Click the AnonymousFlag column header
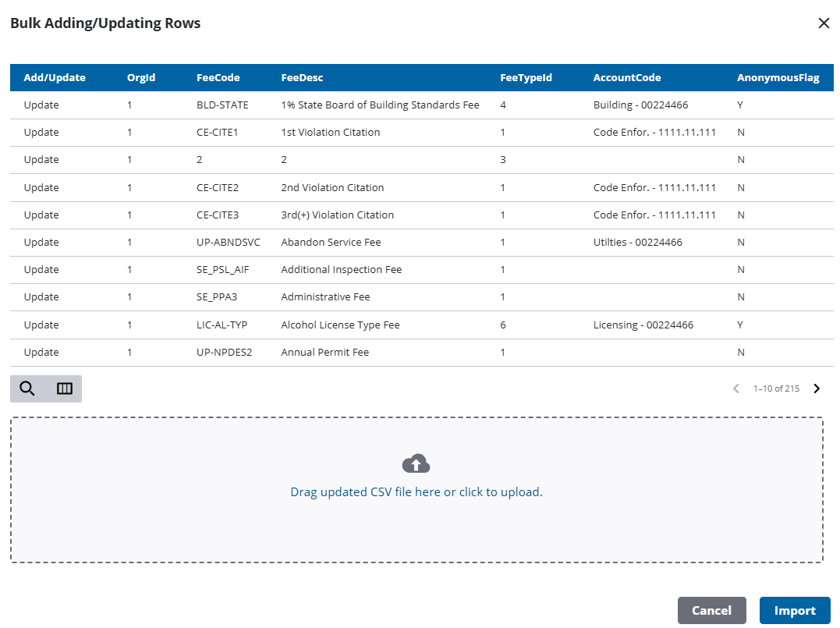Image resolution: width=840 pixels, height=628 pixels. click(778, 78)
